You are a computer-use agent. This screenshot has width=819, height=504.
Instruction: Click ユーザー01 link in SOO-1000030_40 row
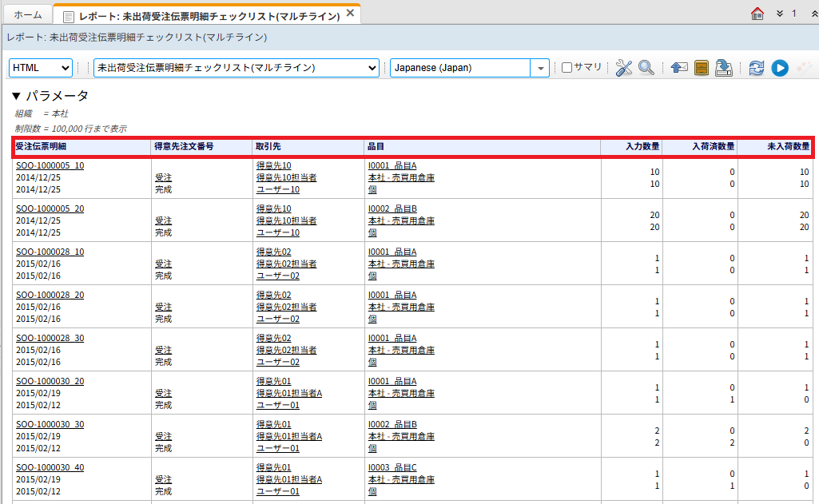pos(278,491)
